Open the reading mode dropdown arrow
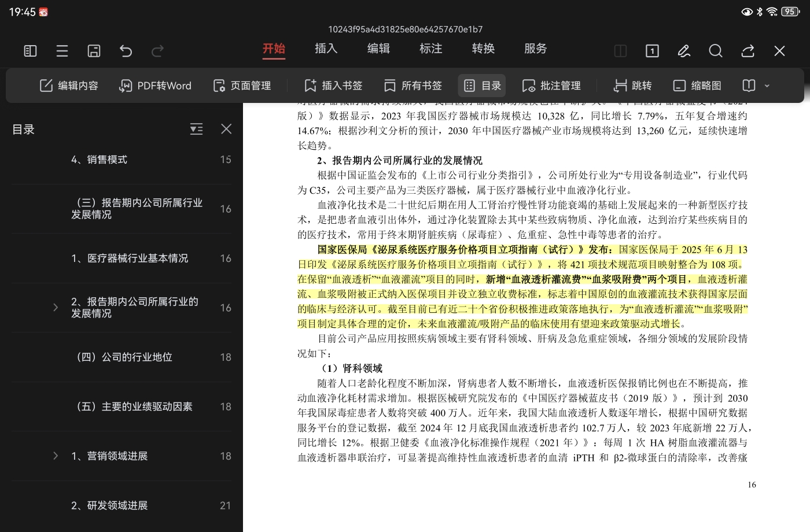Screen dimensions: 810x532 point(767,86)
